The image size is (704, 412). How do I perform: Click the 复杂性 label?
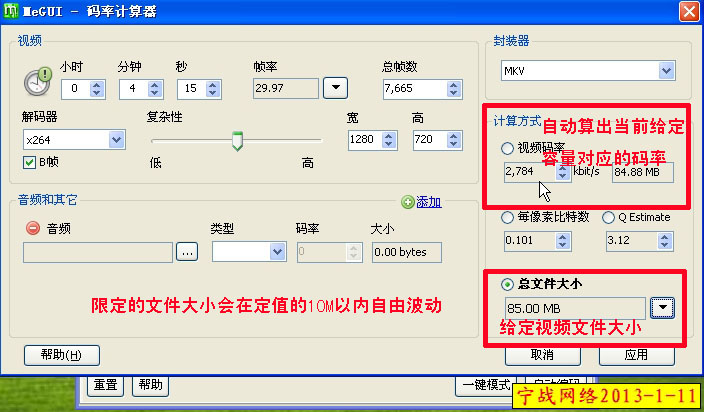[164, 117]
